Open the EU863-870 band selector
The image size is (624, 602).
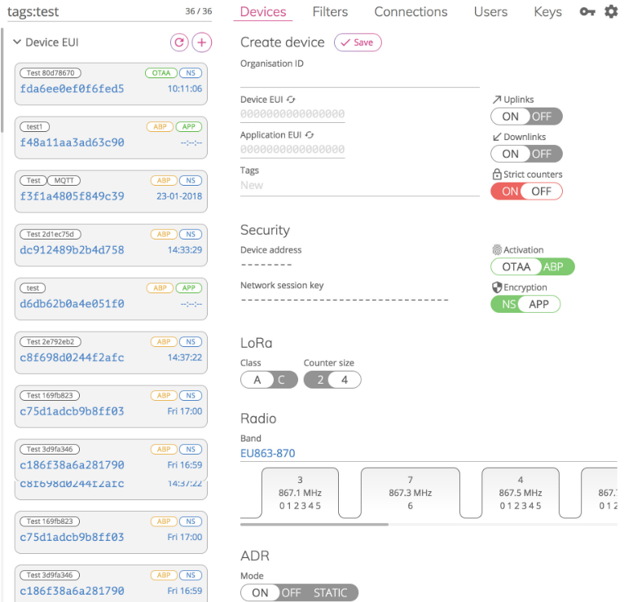[x=268, y=453]
